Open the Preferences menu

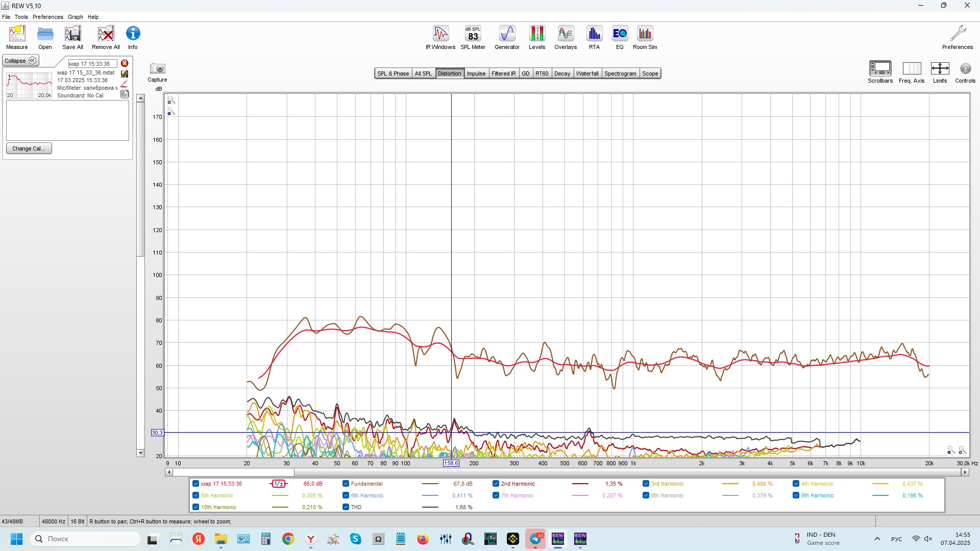47,17
